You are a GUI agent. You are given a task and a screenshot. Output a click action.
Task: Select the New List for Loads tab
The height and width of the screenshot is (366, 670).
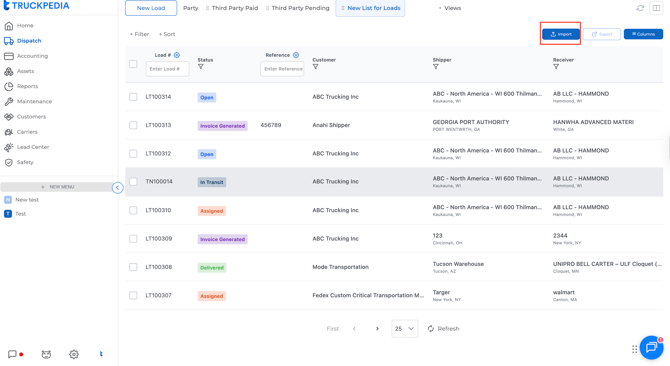(x=370, y=8)
